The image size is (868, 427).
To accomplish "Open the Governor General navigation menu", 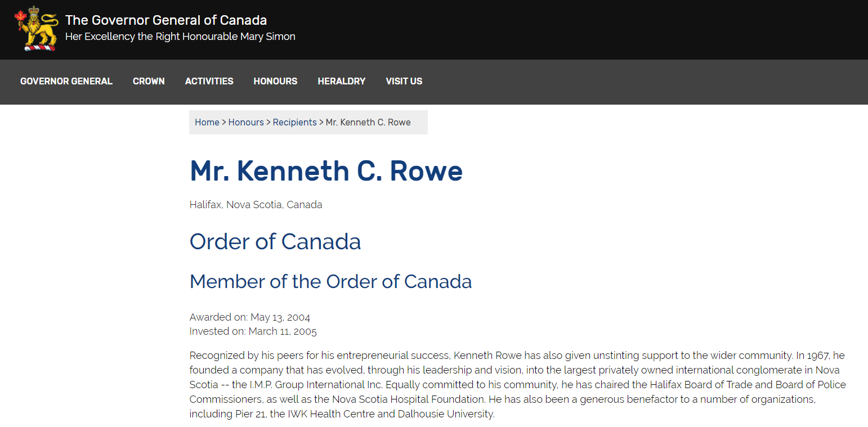I will pyautogui.click(x=66, y=81).
